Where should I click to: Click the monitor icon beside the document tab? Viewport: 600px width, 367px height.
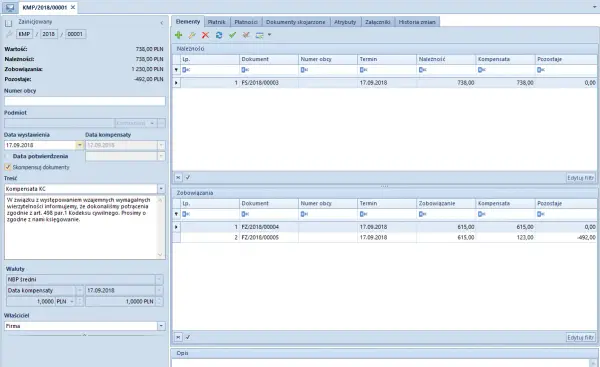click(10, 7)
